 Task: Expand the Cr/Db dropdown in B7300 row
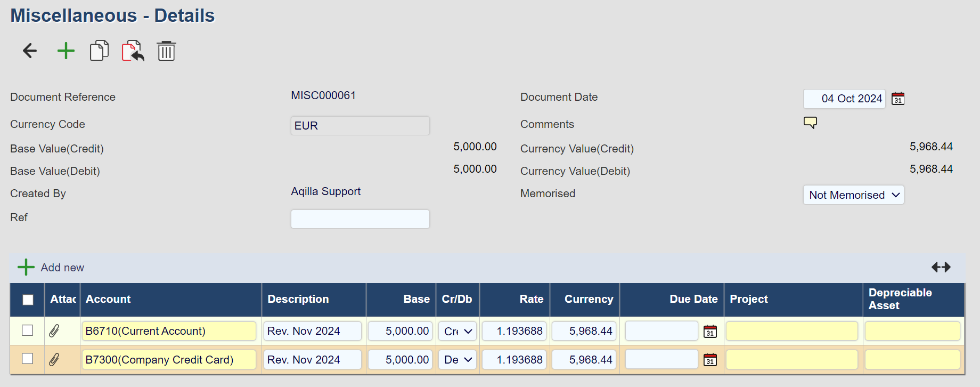click(x=458, y=360)
